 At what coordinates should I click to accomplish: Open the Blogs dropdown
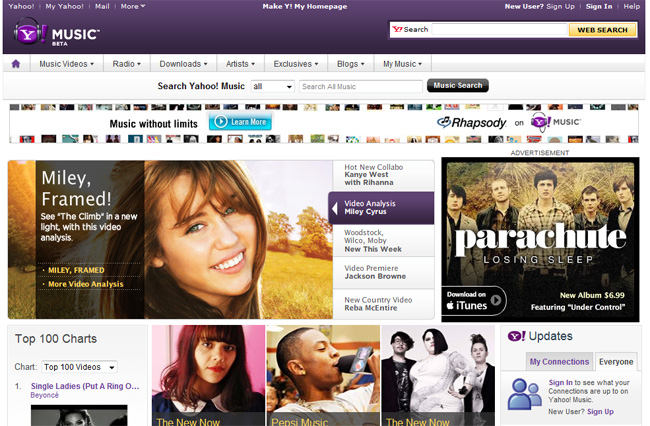(350, 64)
